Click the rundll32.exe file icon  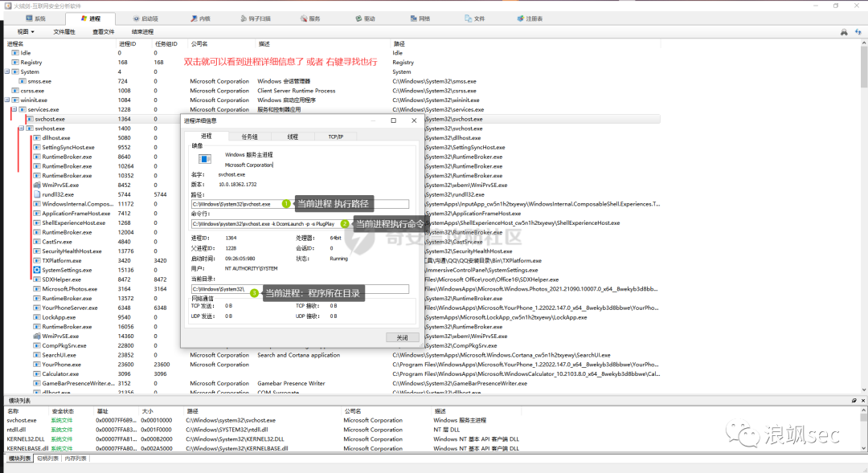37,194
